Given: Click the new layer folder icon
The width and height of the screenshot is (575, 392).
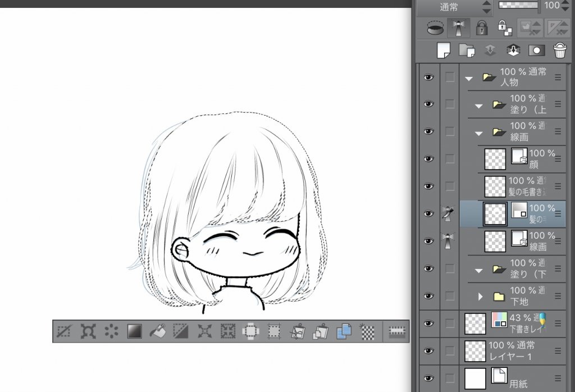Looking at the screenshot, I should (x=466, y=51).
